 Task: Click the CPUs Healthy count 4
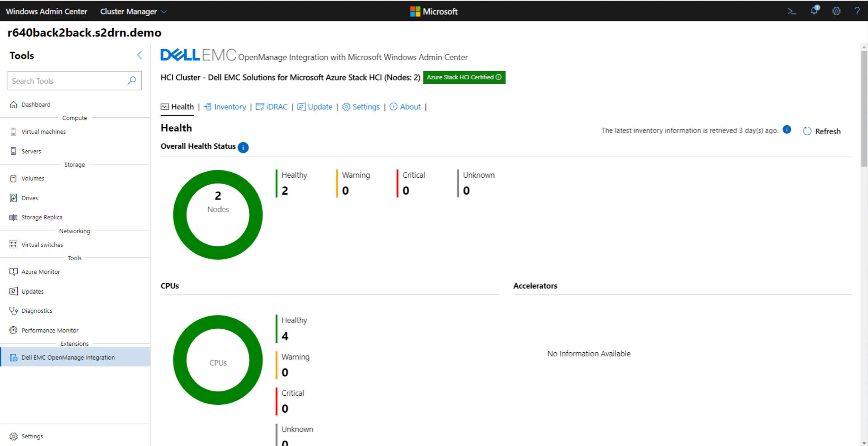click(285, 336)
